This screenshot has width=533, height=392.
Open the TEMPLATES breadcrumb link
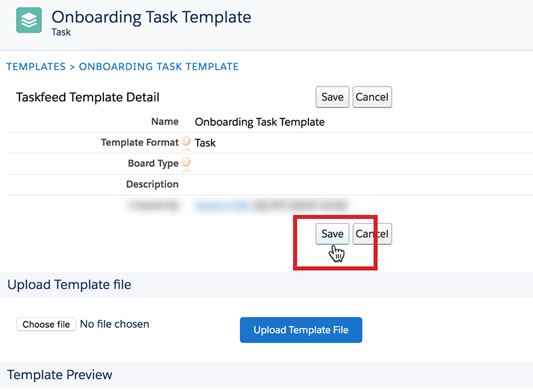[x=36, y=67]
